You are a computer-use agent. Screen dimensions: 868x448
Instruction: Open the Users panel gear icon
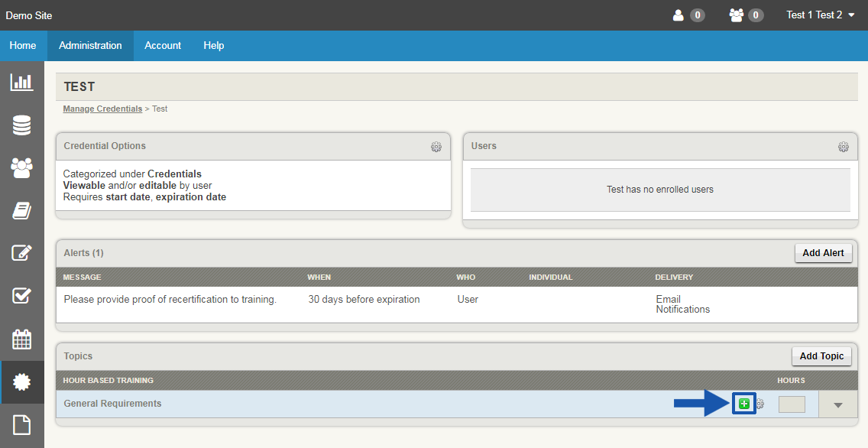844,147
